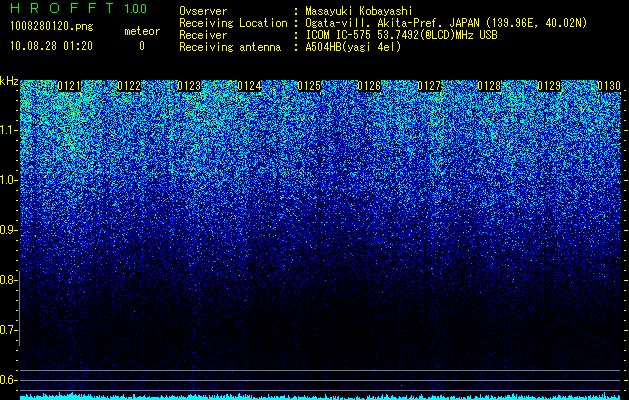Viewport: 629px width, 400px height.
Task: Click the Ovserver field label
Action: coord(203,11)
